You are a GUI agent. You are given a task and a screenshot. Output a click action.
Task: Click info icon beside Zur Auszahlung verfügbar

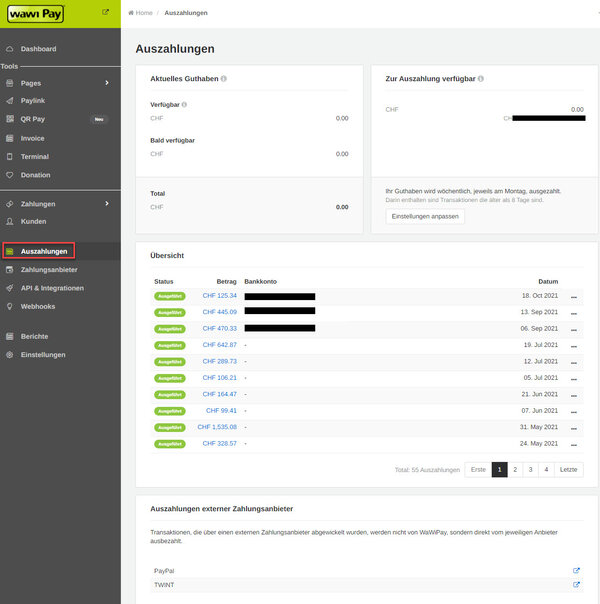coord(481,79)
